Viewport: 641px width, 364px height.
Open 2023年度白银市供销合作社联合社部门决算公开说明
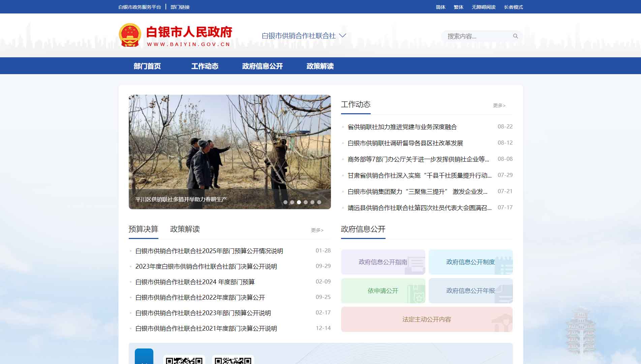[x=206, y=267]
